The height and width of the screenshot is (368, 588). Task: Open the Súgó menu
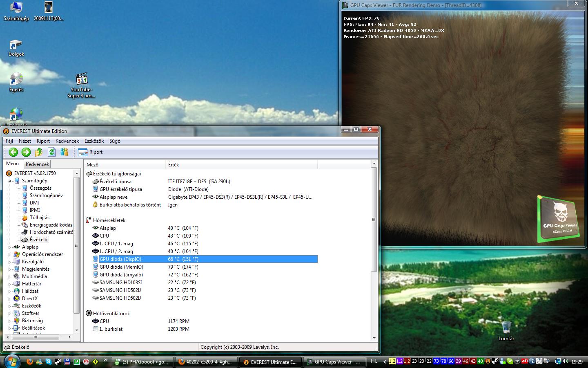pyautogui.click(x=115, y=141)
